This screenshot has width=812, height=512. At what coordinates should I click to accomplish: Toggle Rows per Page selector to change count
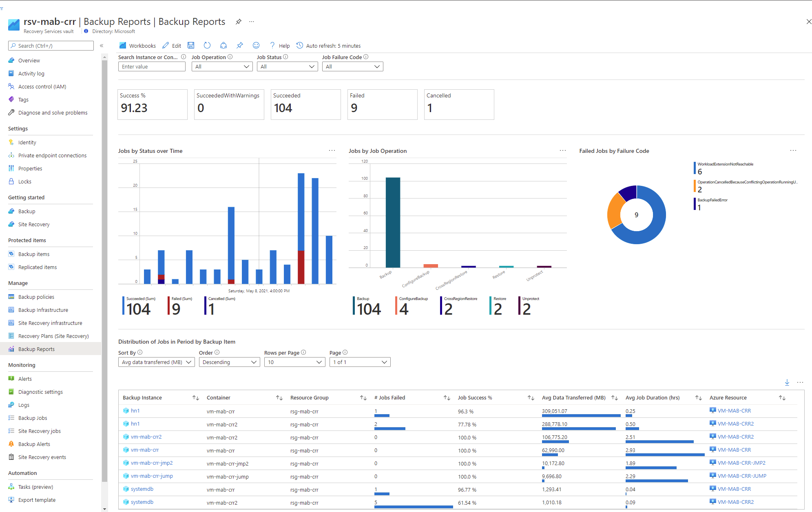coord(294,362)
